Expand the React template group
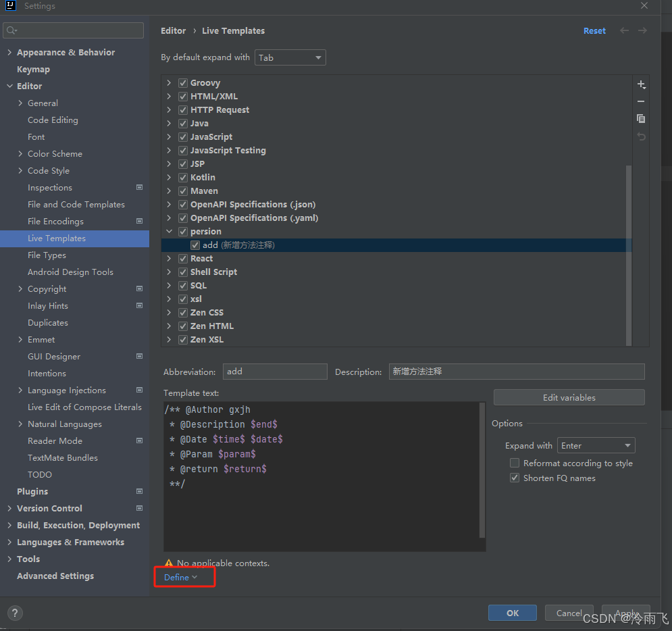 pyautogui.click(x=169, y=259)
